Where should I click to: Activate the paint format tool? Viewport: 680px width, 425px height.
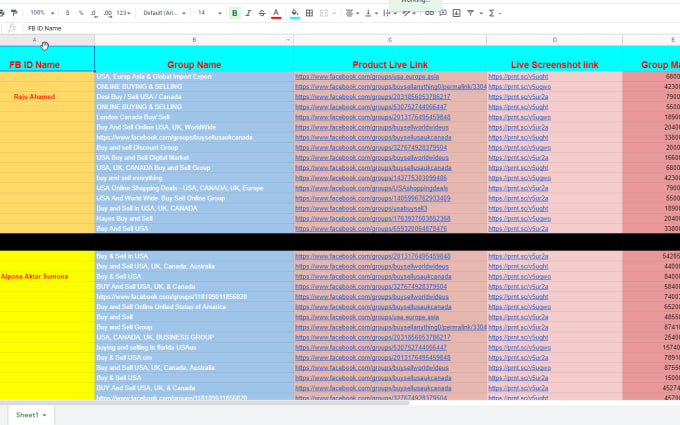[x=14, y=13]
